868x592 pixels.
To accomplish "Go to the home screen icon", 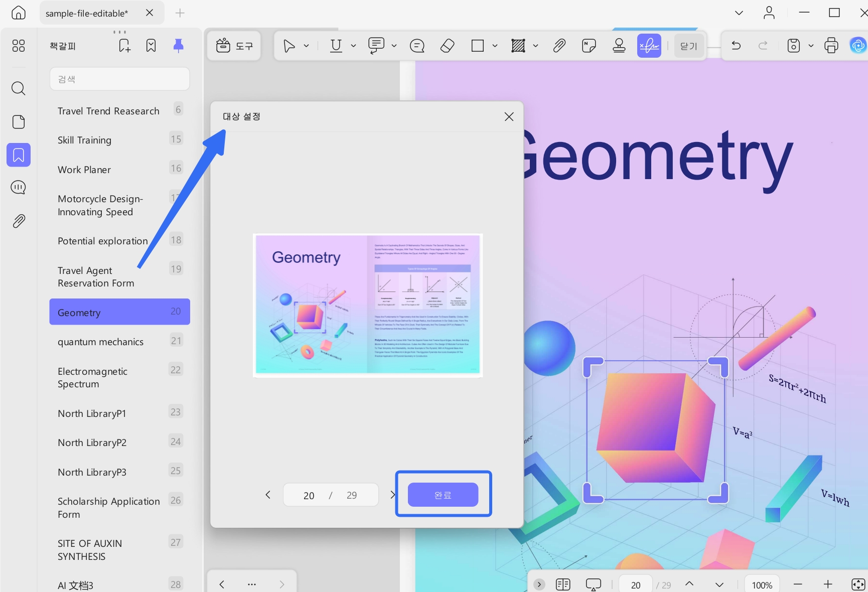I will 18,13.
